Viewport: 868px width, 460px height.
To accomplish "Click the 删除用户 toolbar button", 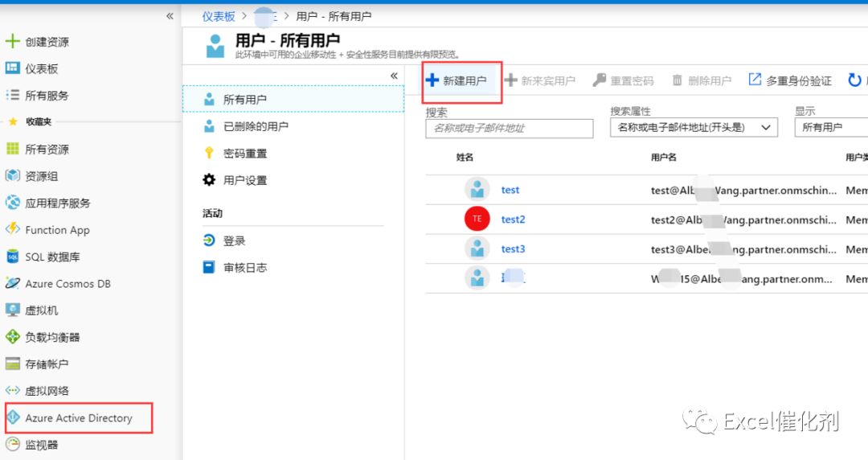I will click(x=702, y=80).
